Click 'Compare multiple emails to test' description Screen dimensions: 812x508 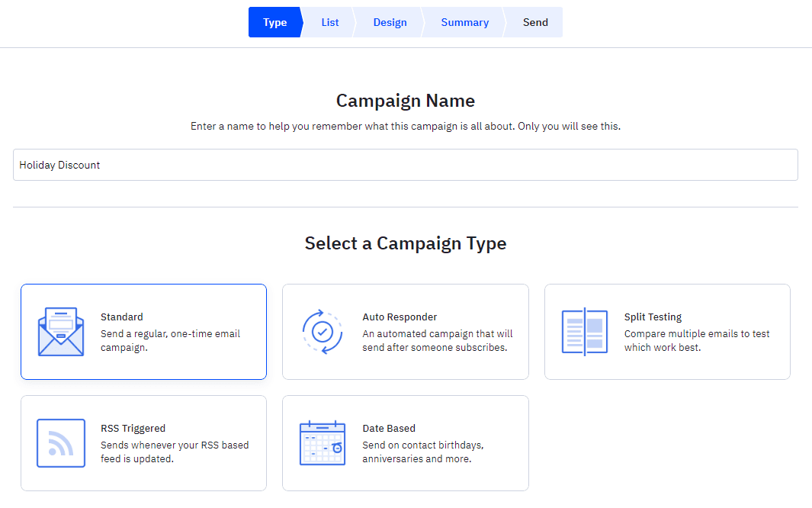tap(697, 341)
